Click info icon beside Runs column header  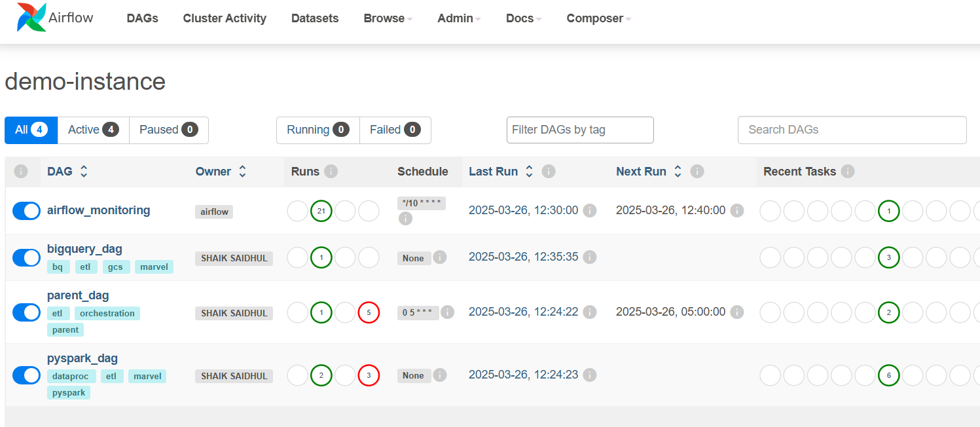click(331, 172)
